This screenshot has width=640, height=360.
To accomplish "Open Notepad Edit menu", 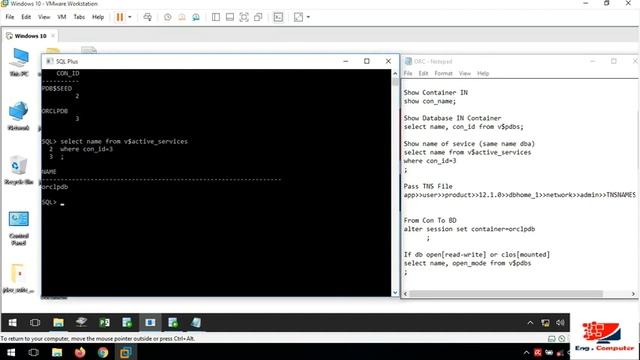I will click(x=423, y=73).
